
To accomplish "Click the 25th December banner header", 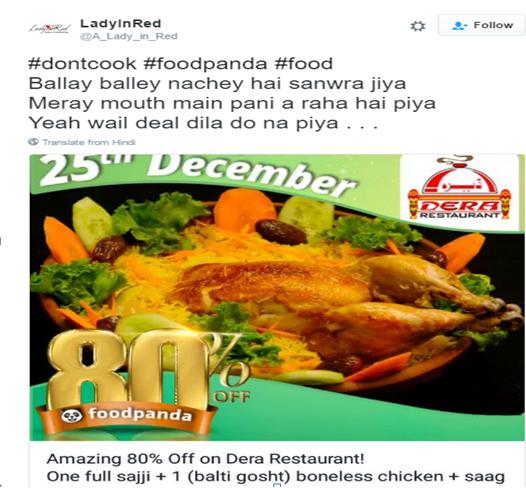I will 197,173.
